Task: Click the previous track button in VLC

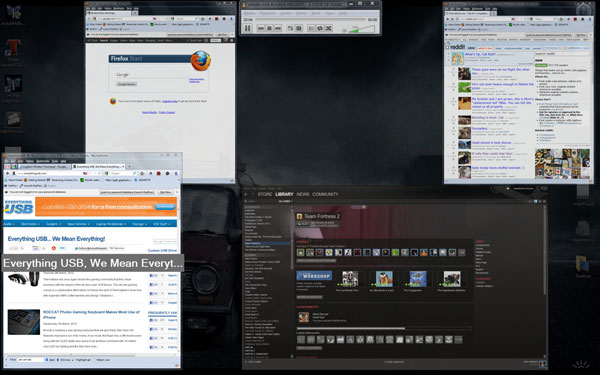Action: pyautogui.click(x=261, y=28)
